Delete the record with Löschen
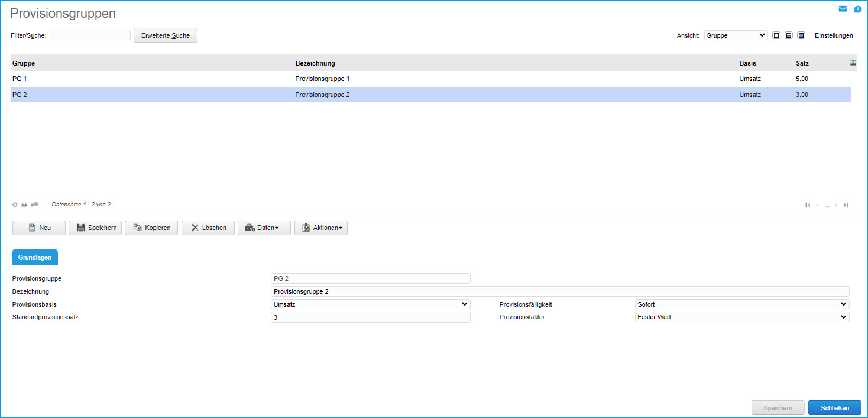The height and width of the screenshot is (418, 868). (208, 228)
